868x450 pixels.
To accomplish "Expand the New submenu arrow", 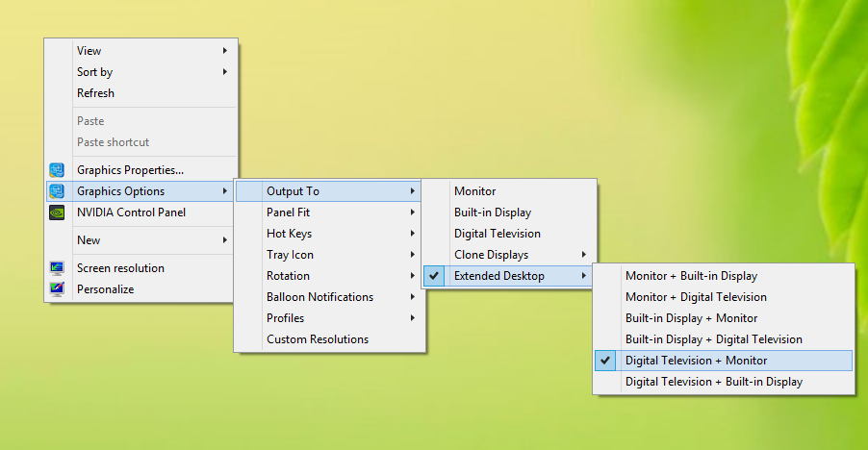I will [225, 240].
